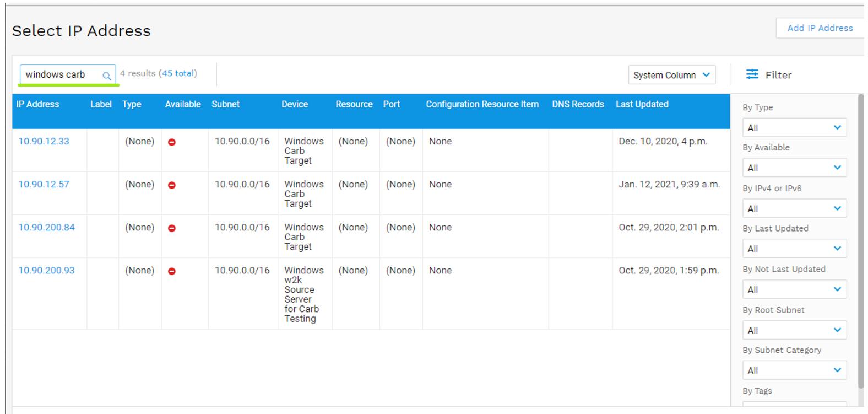Sort by the IP Address column header
The image size is (868, 414).
coord(37,104)
